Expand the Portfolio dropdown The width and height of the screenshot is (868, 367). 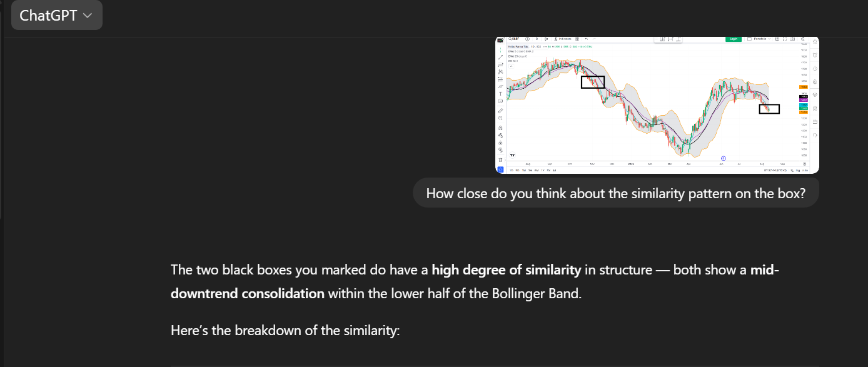pyautogui.click(x=759, y=39)
